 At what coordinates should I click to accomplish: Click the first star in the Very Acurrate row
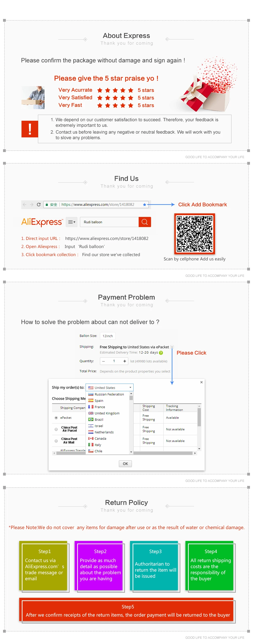[x=100, y=90]
